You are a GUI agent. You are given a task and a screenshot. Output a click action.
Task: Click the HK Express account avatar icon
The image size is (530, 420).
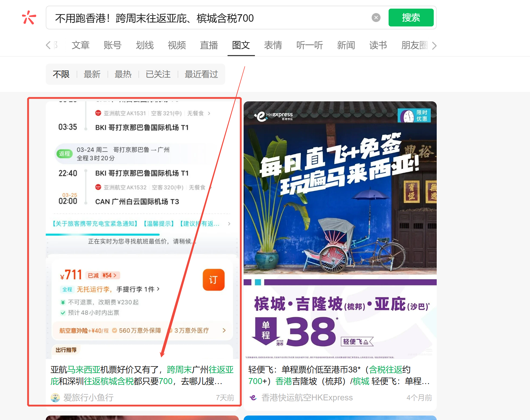253,398
